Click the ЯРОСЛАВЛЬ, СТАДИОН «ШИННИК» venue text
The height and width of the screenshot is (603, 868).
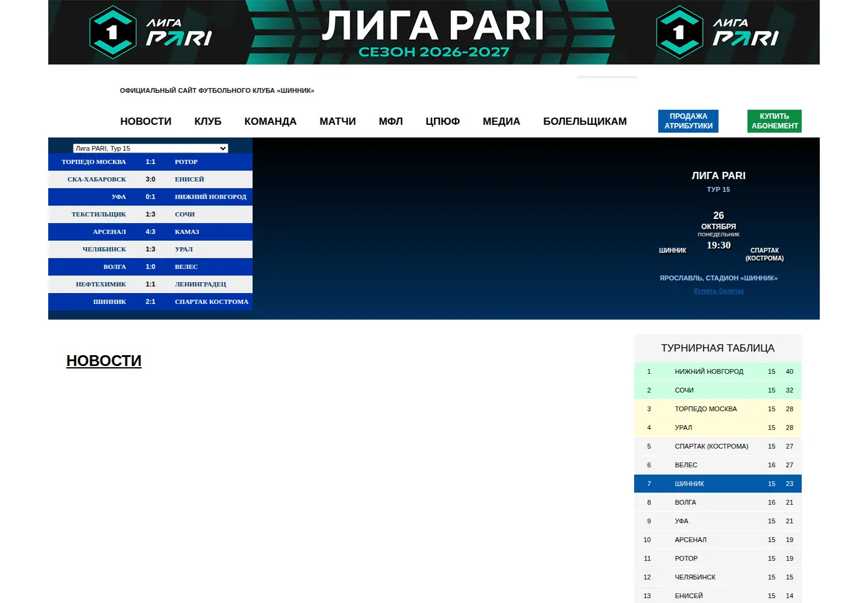tap(719, 278)
